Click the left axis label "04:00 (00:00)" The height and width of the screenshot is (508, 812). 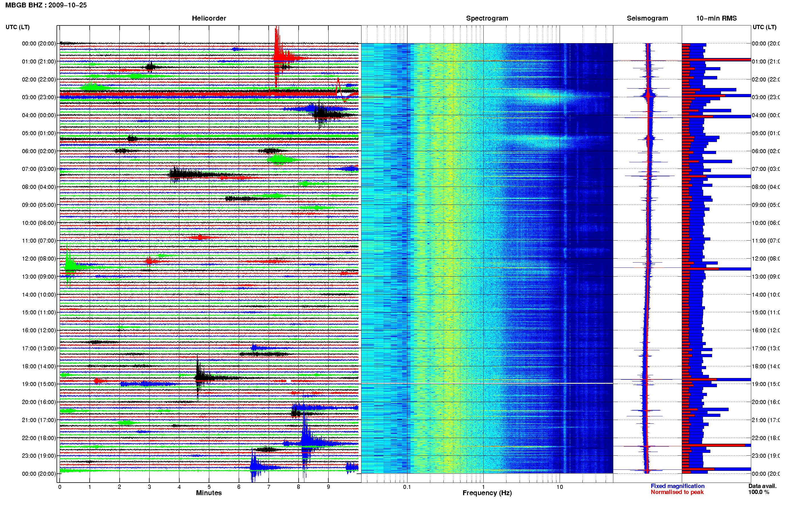coord(39,115)
